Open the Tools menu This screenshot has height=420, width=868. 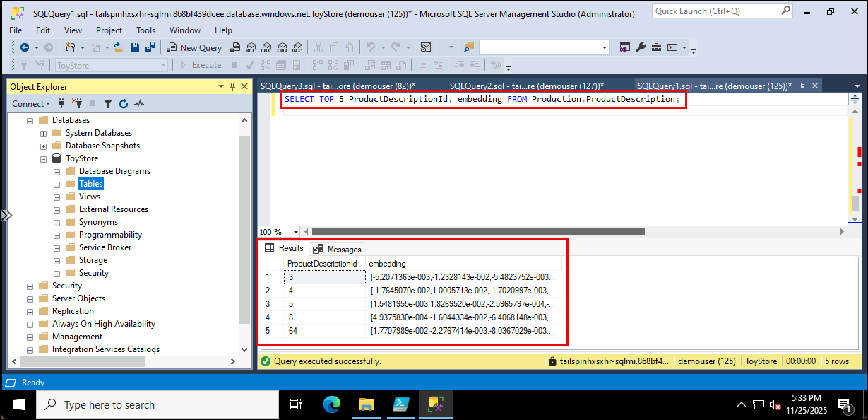pyautogui.click(x=145, y=30)
